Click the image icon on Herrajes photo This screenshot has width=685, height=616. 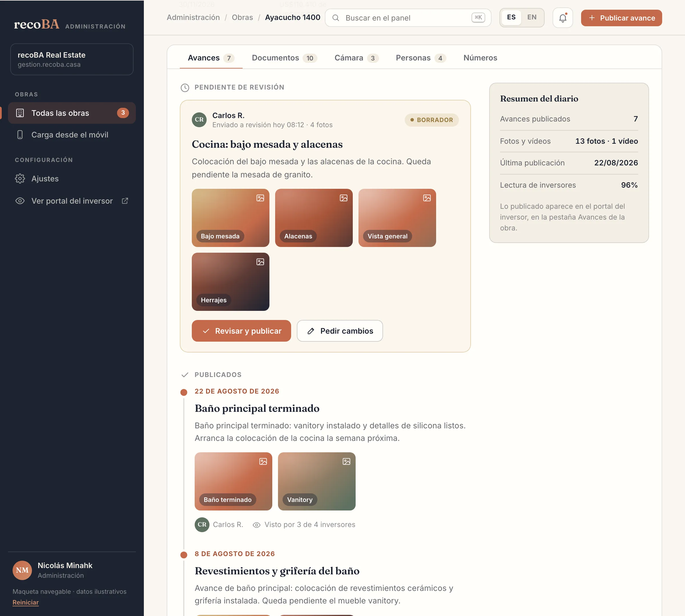pos(260,262)
